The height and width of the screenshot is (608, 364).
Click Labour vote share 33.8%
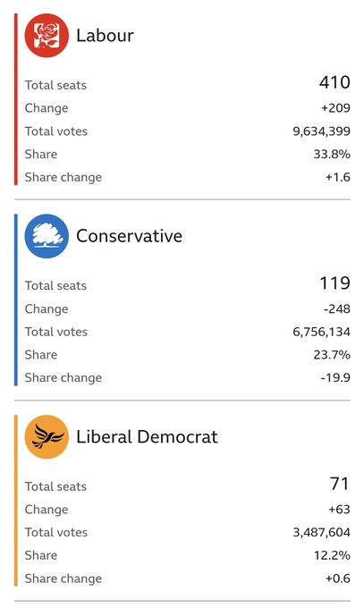332,155
